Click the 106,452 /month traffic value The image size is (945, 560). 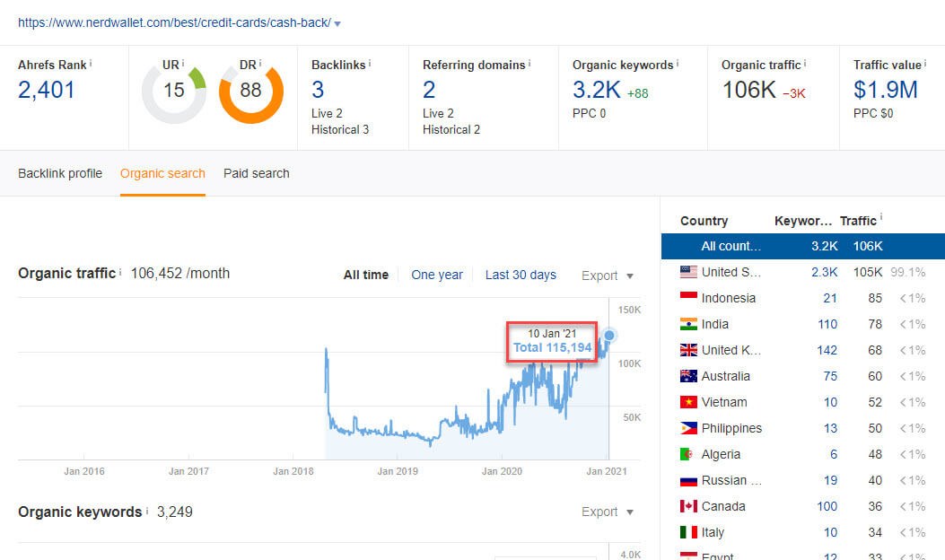coord(180,273)
